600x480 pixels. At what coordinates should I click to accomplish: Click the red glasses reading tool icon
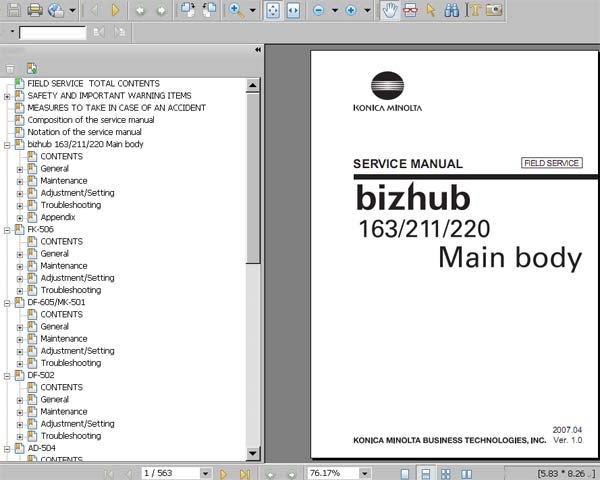click(410, 10)
